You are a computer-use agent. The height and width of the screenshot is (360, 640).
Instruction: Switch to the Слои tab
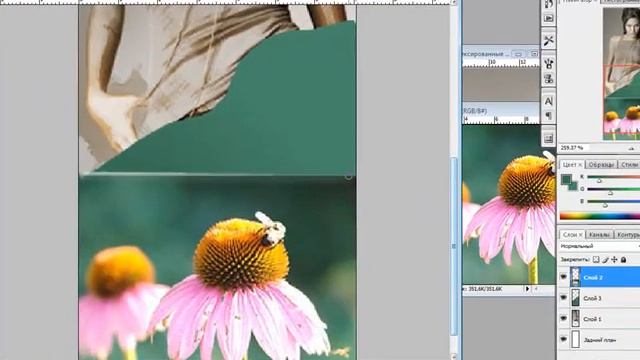tap(572, 235)
